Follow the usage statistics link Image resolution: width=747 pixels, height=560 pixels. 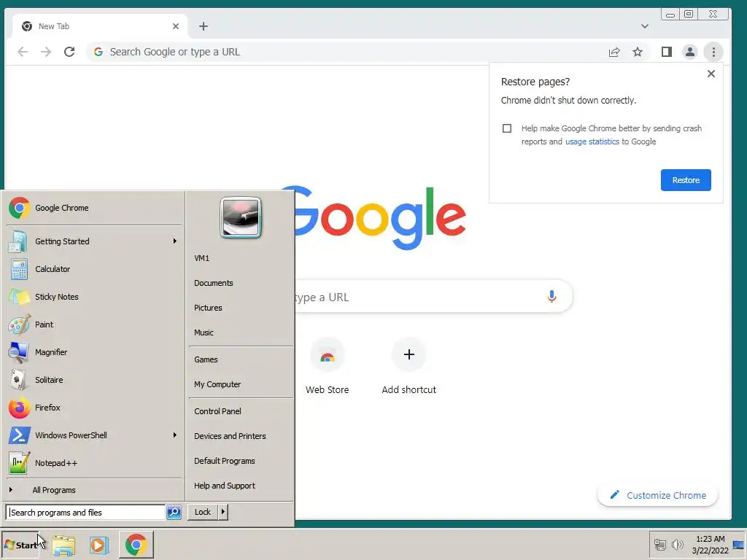(x=592, y=141)
